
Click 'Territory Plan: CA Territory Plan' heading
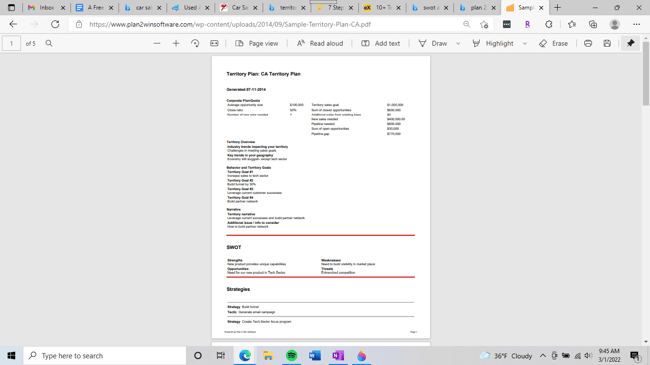263,74
